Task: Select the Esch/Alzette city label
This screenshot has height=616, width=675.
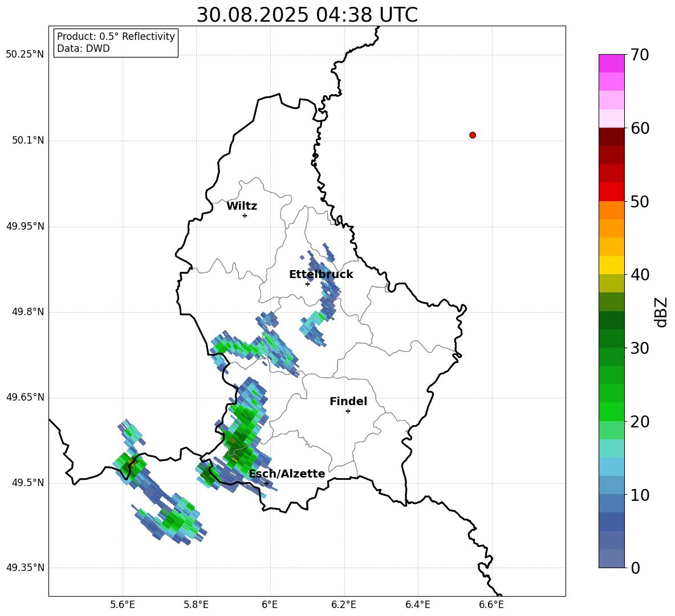Action: (x=287, y=474)
